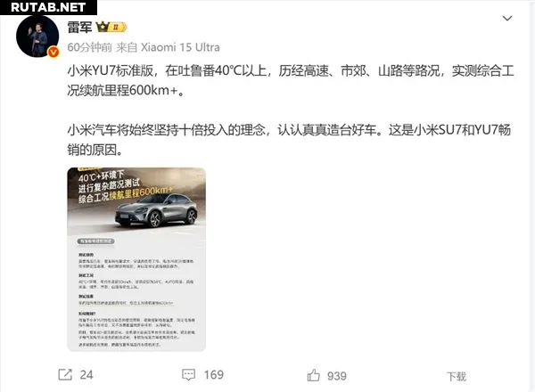Click the 下载 download button
Viewport: 535px width, 392px height.
(457, 376)
